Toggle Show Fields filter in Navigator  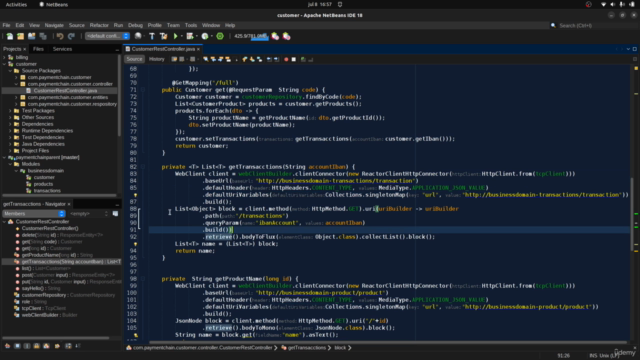[17, 346]
